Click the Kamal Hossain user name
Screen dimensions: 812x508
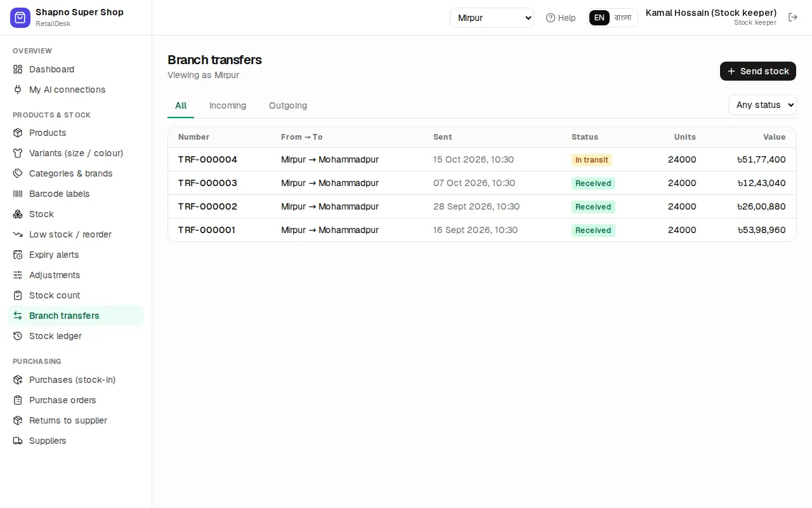(x=711, y=13)
